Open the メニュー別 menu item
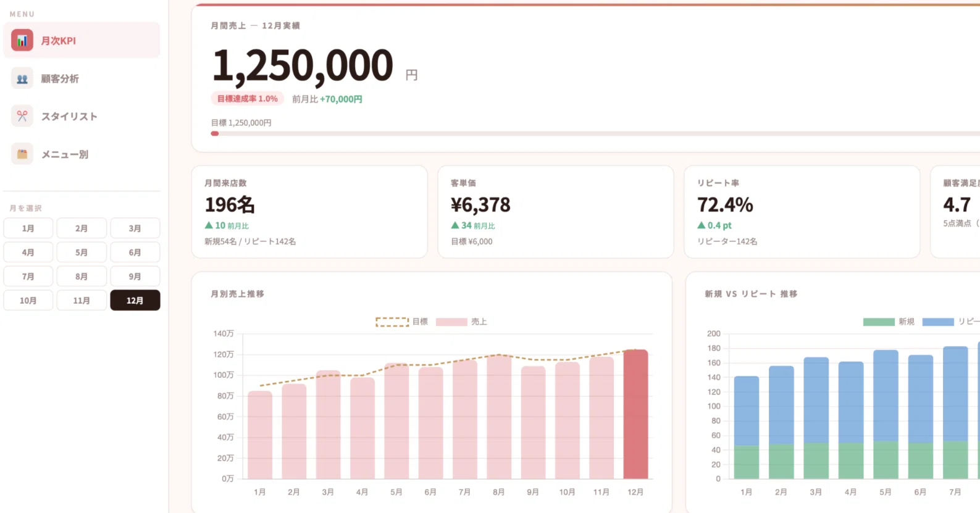980x513 pixels. (x=82, y=154)
